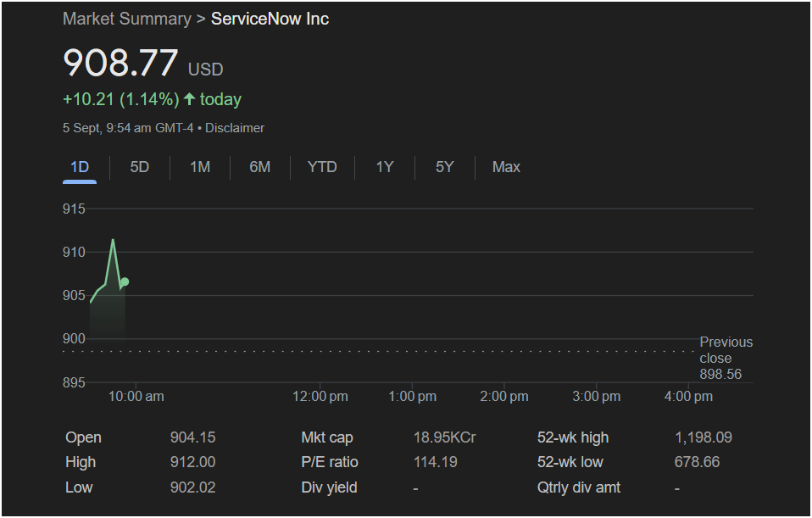The width and height of the screenshot is (812, 518).
Task: Click the High label in stats
Action: click(x=81, y=462)
